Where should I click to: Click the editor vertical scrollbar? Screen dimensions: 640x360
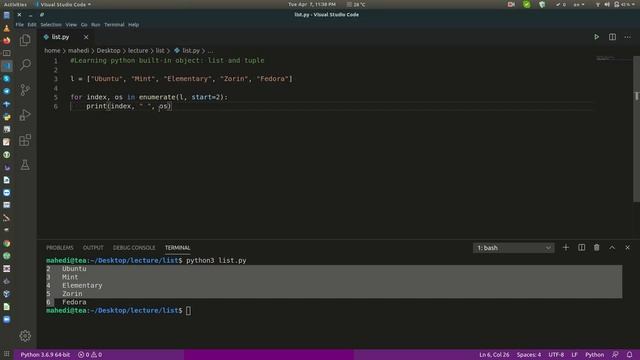[x=636, y=129]
